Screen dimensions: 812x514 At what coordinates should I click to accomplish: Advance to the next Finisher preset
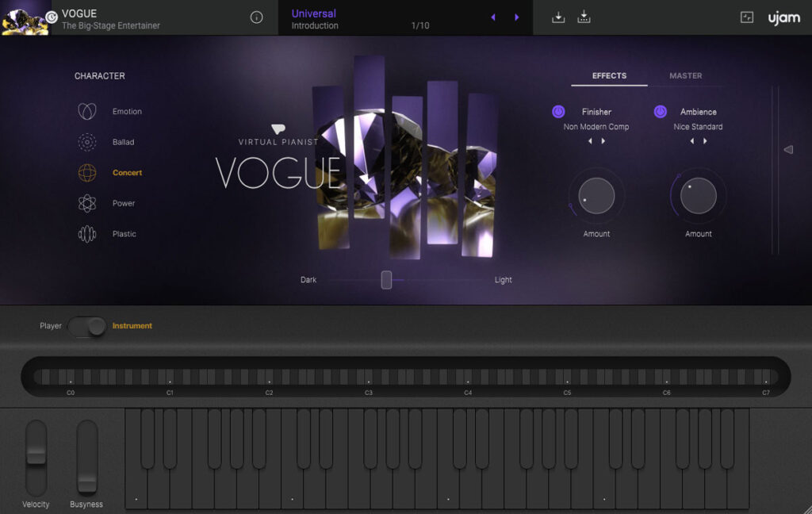point(603,140)
